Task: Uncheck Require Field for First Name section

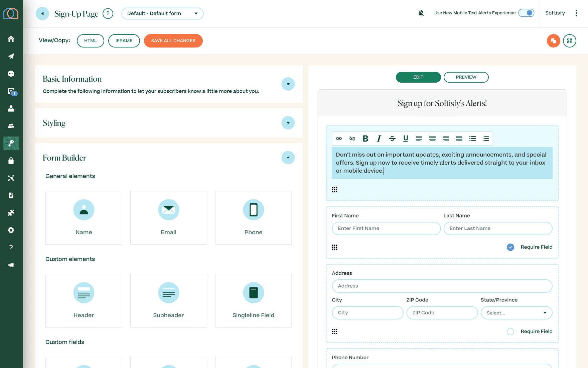Action: click(x=510, y=247)
